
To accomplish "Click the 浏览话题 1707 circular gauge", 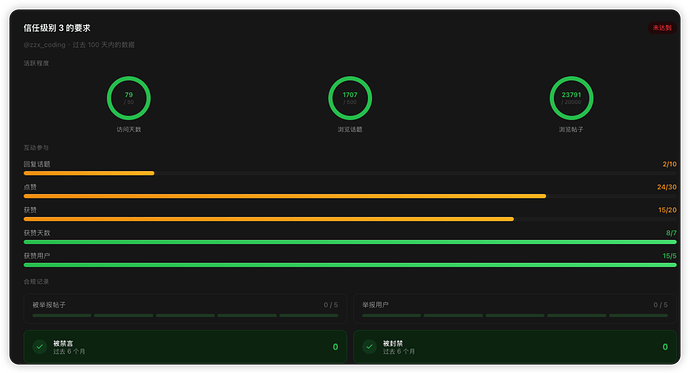I will tap(350, 98).
